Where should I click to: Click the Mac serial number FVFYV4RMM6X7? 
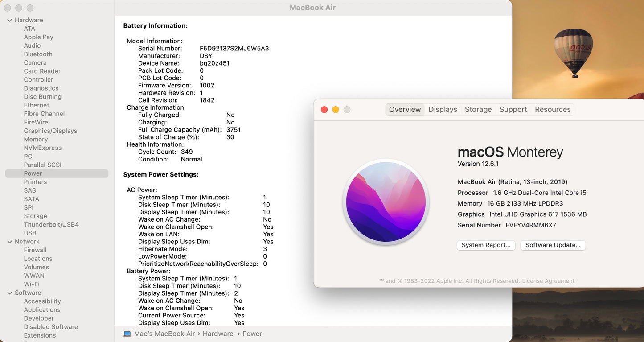click(531, 225)
